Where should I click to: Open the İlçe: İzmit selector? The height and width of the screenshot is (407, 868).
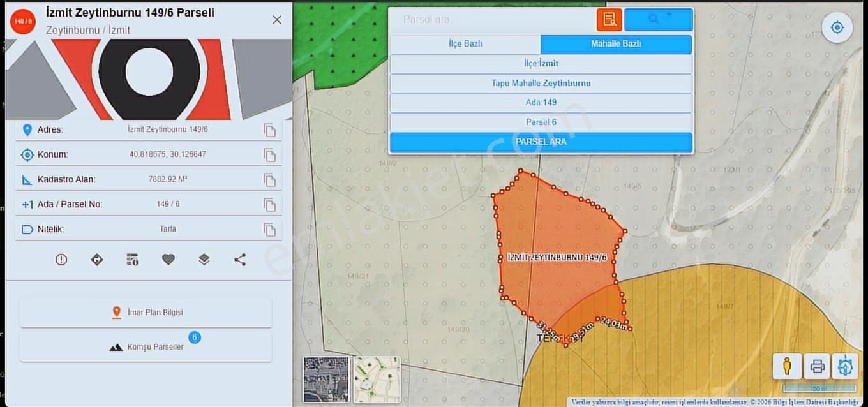click(541, 64)
